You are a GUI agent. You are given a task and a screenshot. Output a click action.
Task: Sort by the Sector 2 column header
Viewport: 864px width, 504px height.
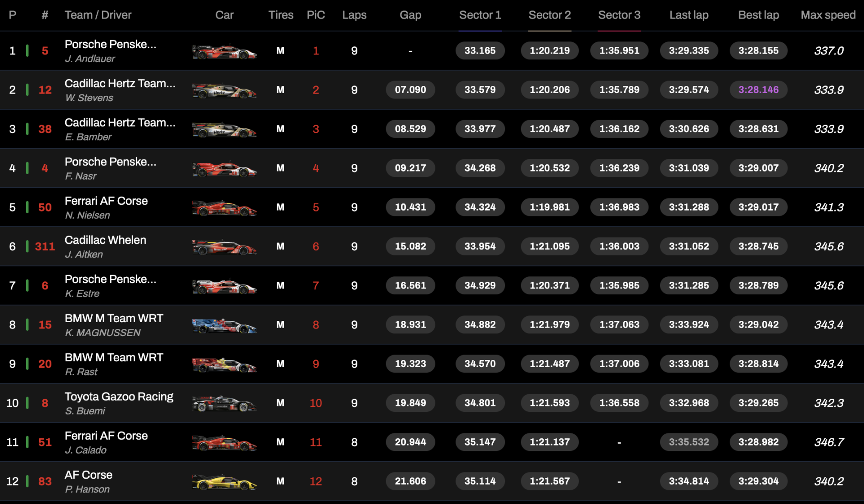click(549, 15)
